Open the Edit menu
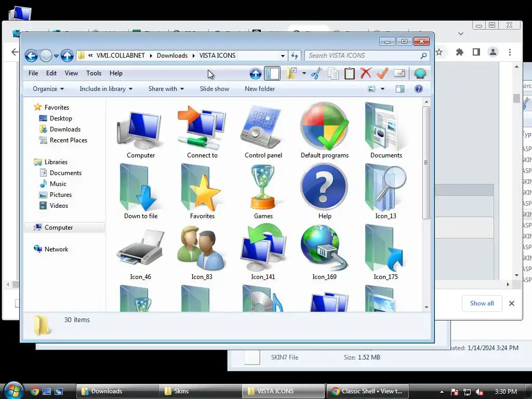 click(x=51, y=73)
